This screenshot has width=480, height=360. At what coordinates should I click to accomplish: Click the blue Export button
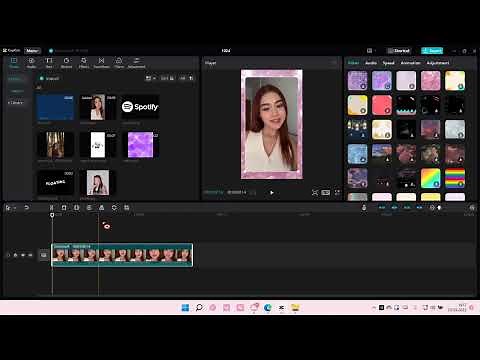tap(432, 51)
